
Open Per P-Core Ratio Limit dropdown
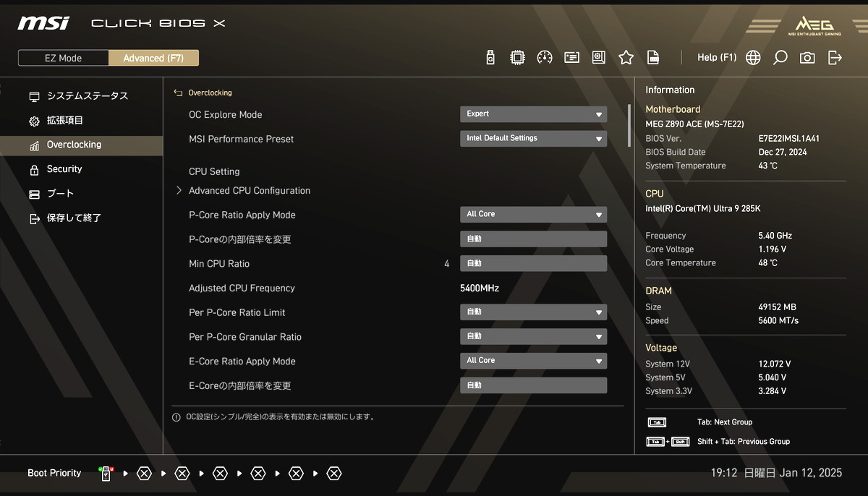pos(533,312)
